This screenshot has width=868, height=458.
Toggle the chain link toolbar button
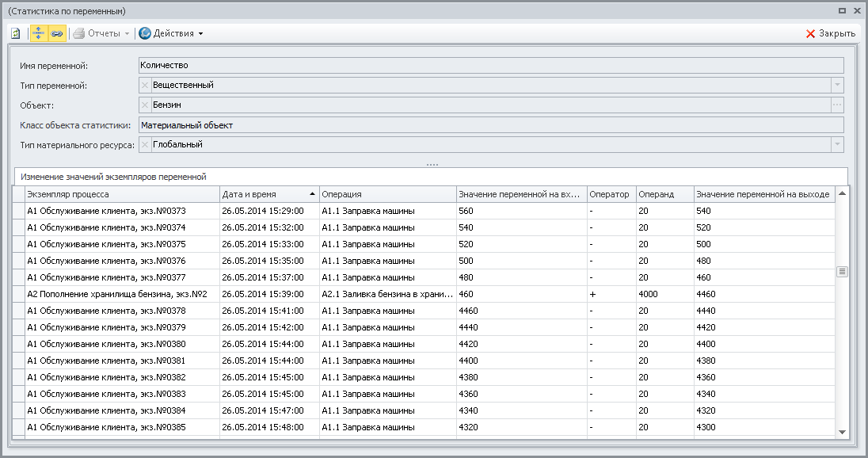56,33
